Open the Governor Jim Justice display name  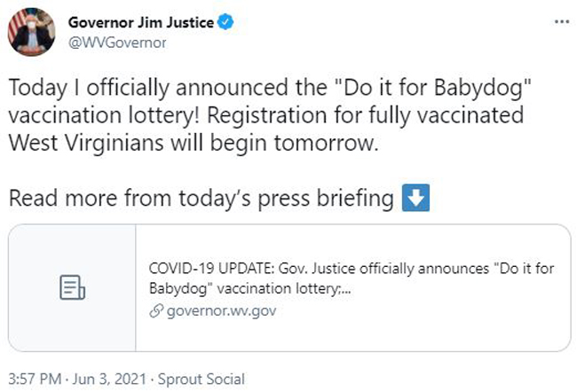coord(141,22)
